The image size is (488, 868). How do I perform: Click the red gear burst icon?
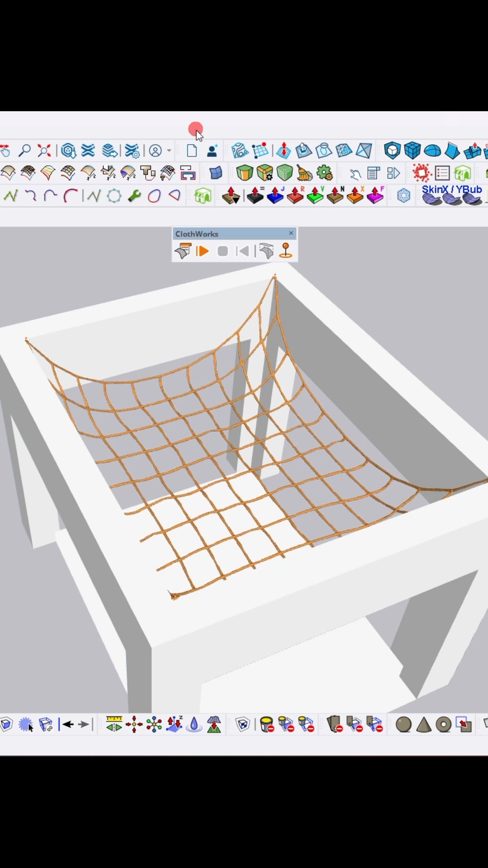pos(422,173)
